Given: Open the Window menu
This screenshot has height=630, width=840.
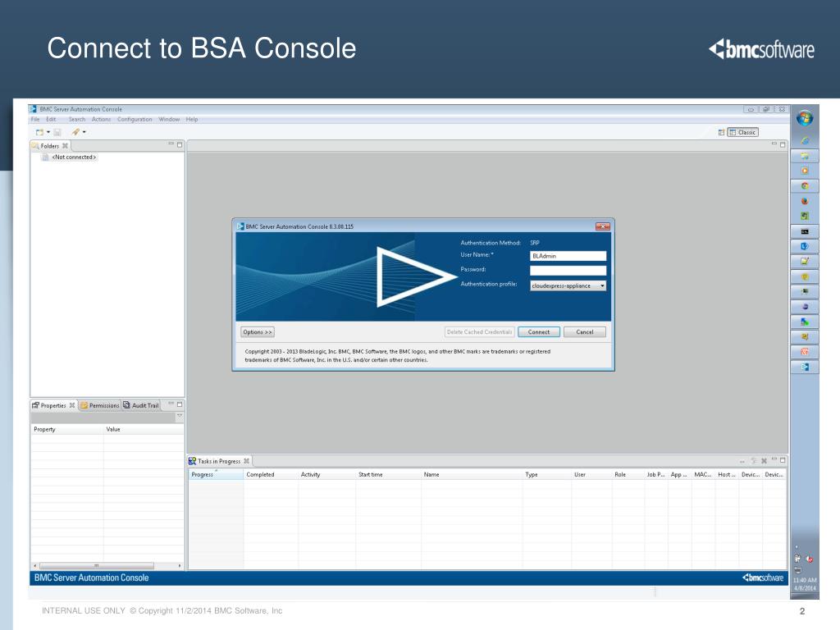Looking at the screenshot, I should point(169,120).
